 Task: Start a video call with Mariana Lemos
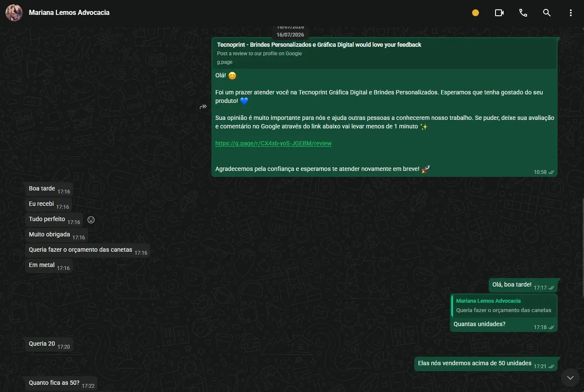499,13
